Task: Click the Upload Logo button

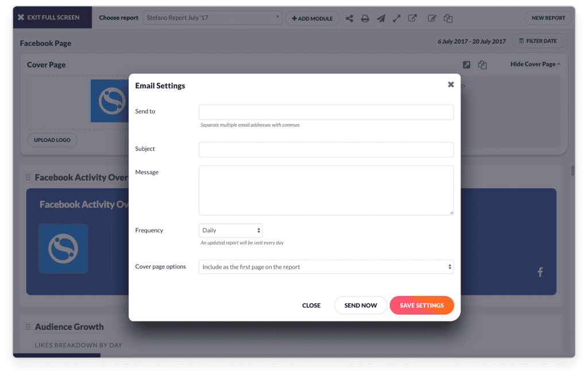Action: (x=52, y=140)
